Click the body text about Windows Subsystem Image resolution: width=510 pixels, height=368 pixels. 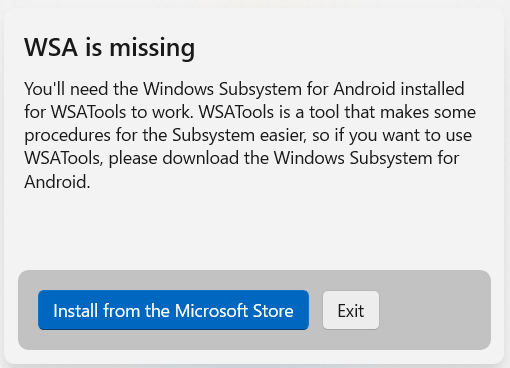pyautogui.click(x=250, y=135)
